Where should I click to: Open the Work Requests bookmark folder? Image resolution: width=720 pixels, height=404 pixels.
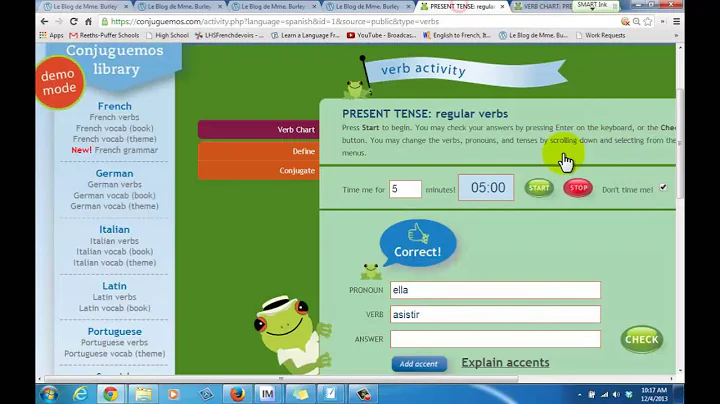click(601, 35)
